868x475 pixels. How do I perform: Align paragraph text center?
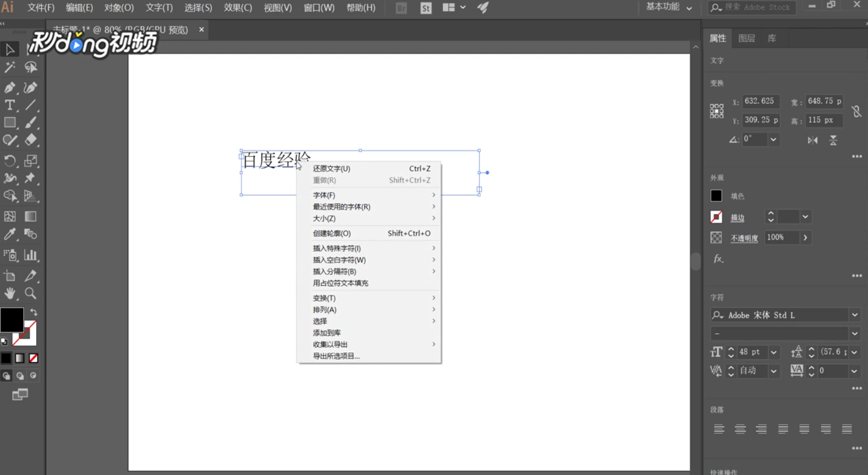click(740, 429)
